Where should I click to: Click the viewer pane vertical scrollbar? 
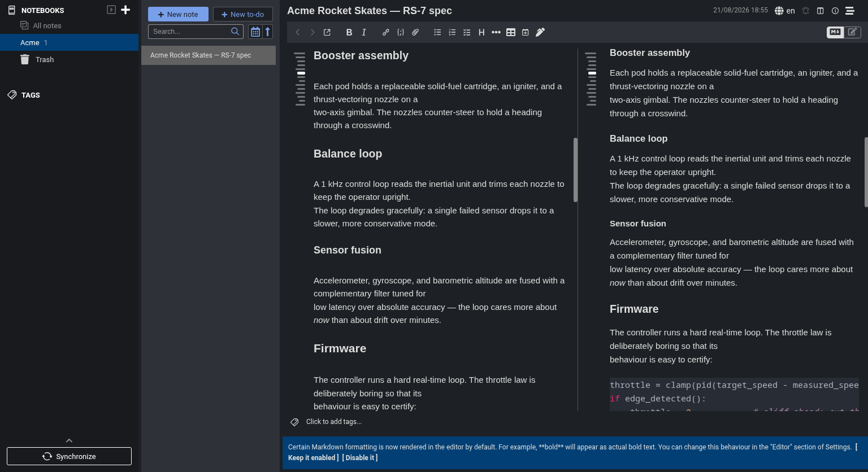pyautogui.click(x=866, y=172)
